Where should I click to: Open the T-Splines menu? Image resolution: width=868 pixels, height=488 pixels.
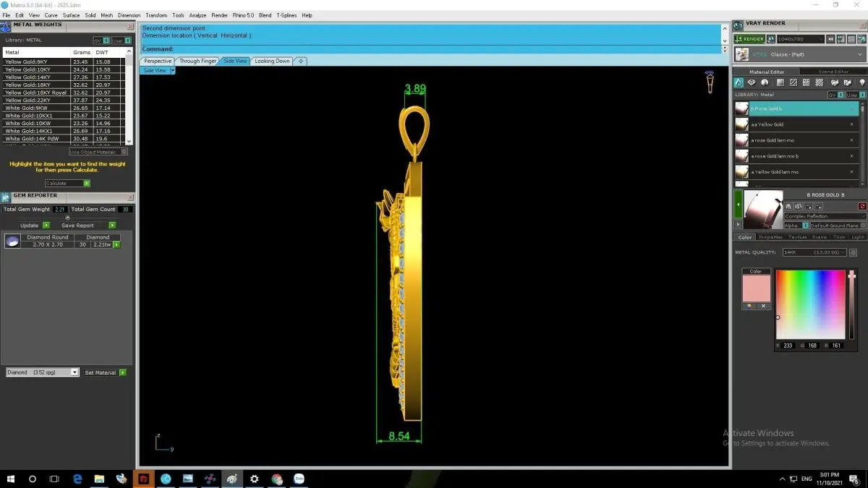(x=286, y=15)
